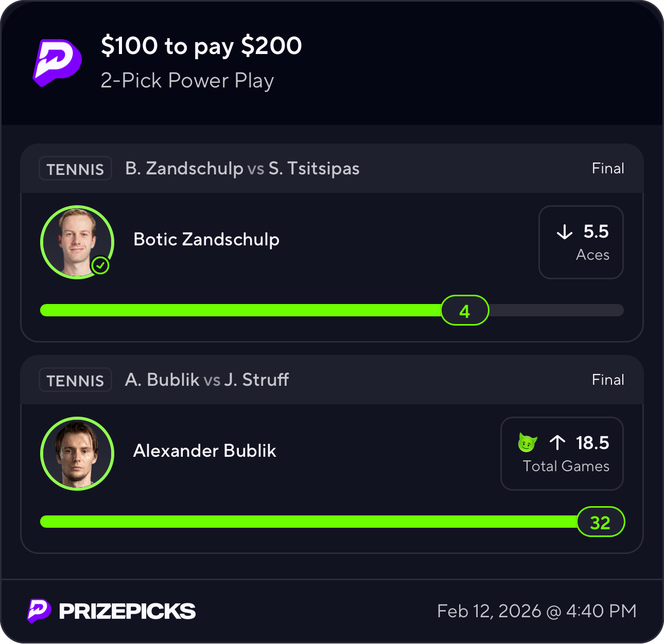Click the Botic Zandschulp player name
664x644 pixels.
[x=206, y=239]
